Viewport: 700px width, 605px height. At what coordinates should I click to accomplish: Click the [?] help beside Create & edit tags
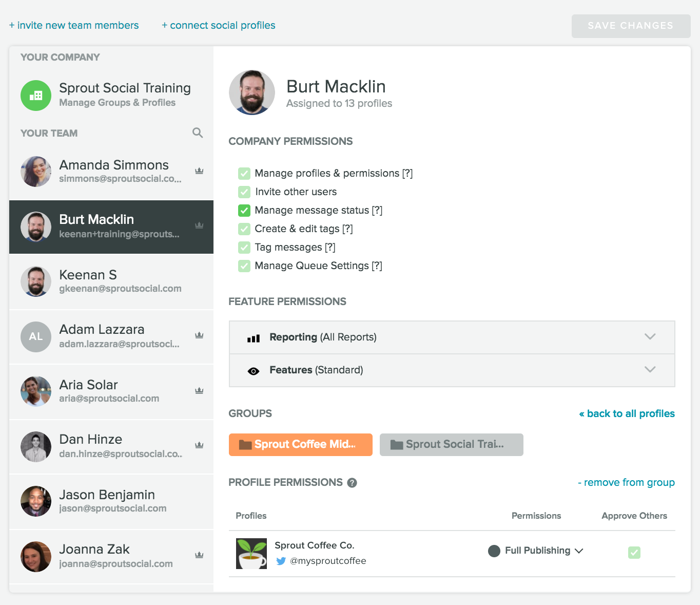click(x=347, y=229)
